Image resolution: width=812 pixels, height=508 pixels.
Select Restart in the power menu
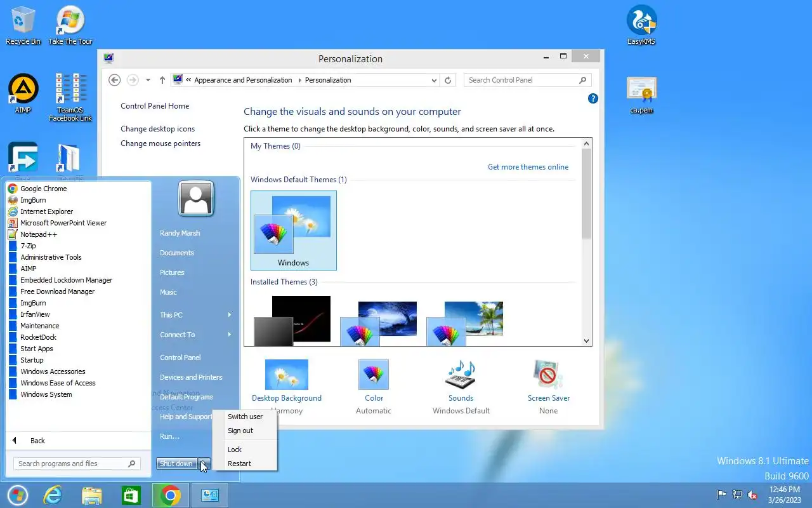click(245, 464)
